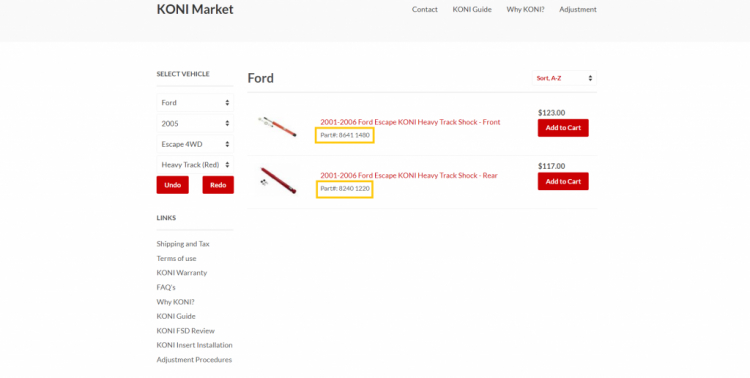This screenshot has height=378, width=750.
Task: Open the KONI Market home title
Action: 195,9
